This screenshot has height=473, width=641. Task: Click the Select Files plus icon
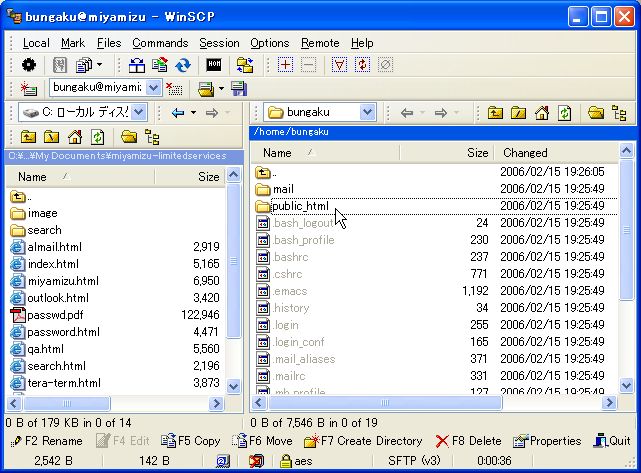pyautogui.click(x=285, y=65)
